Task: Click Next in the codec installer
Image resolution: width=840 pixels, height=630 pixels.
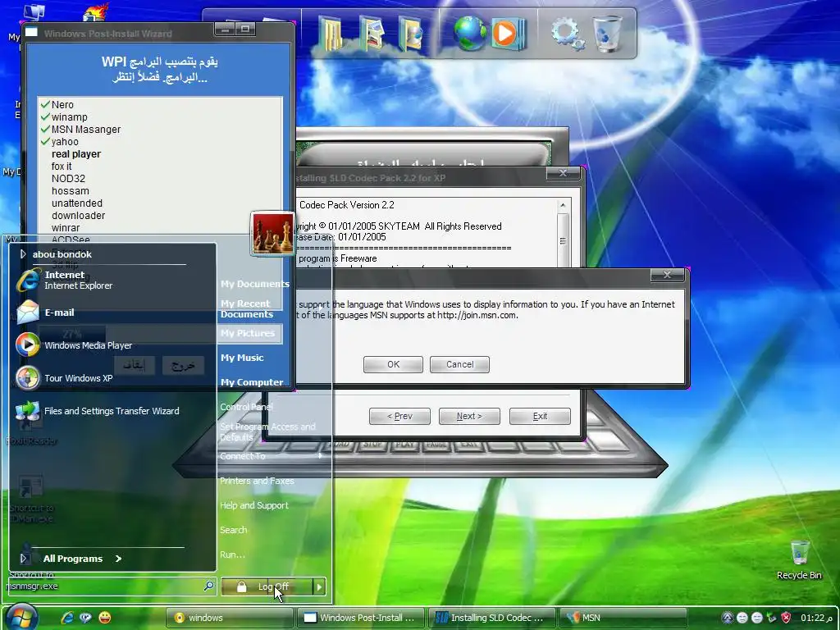Action: click(469, 416)
